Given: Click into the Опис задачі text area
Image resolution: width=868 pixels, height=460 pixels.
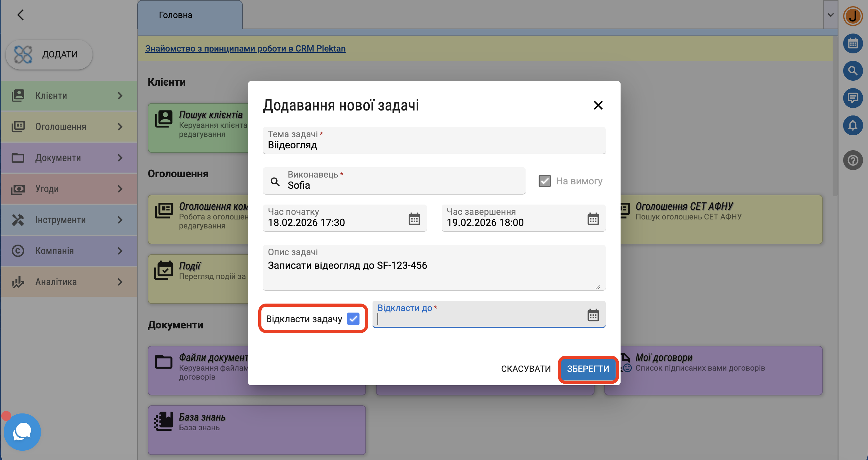Looking at the screenshot, I should click(x=433, y=271).
